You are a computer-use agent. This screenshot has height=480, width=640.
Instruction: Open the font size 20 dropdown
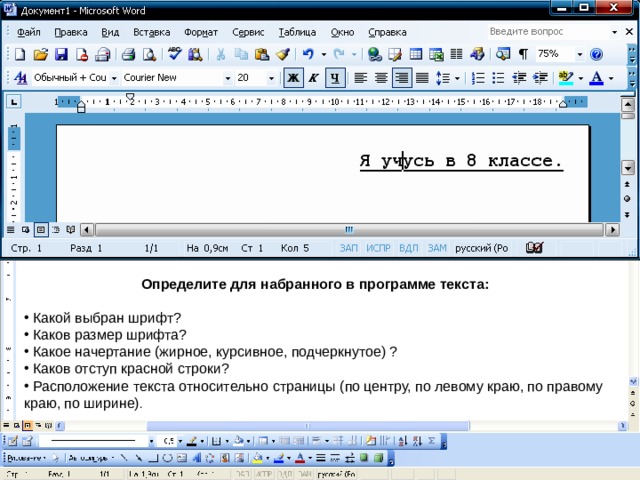tap(271, 78)
